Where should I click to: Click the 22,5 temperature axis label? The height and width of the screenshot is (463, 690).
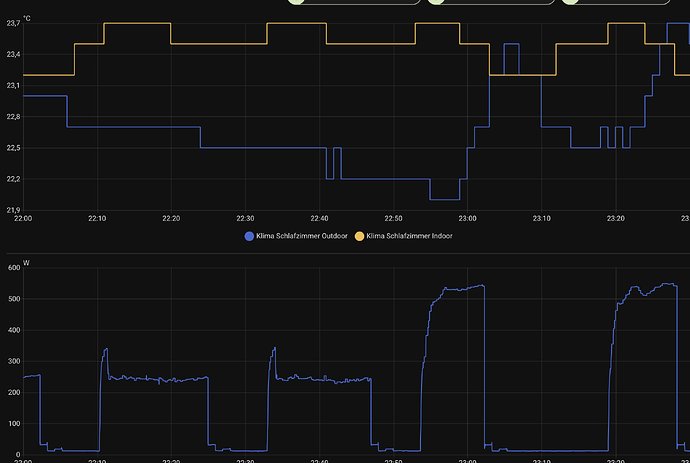13,148
